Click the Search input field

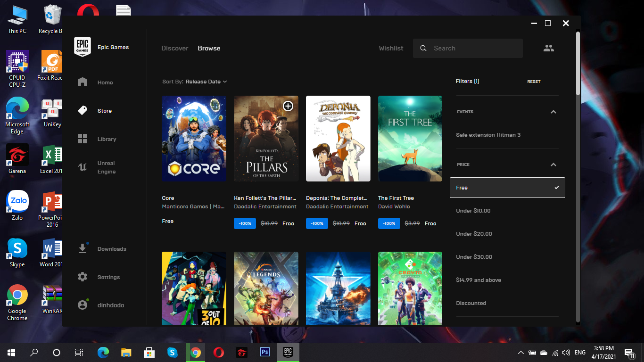click(468, 48)
